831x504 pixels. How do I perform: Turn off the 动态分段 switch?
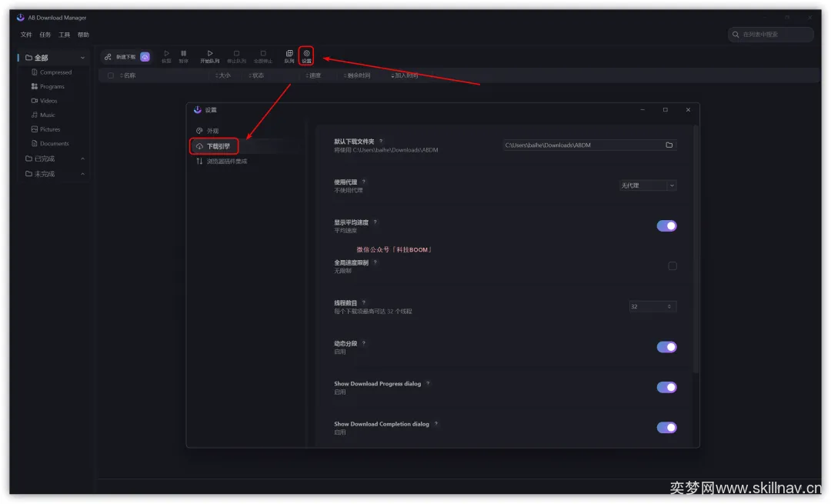(666, 347)
